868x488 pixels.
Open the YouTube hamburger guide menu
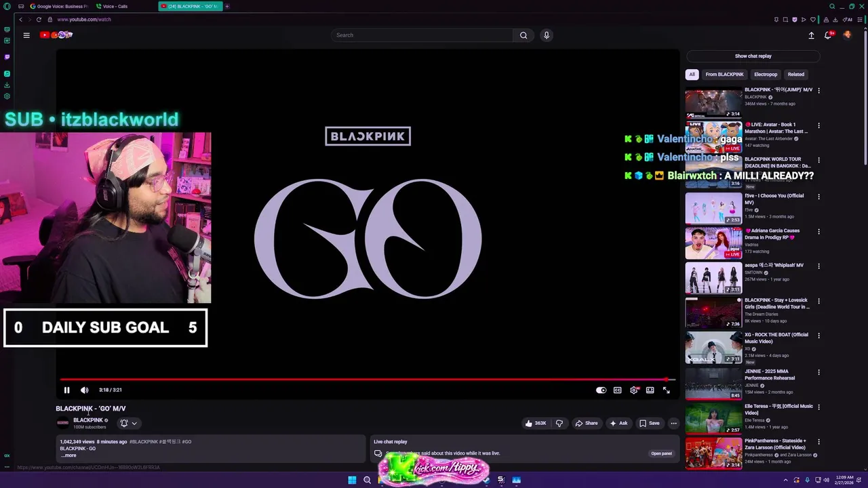pos(26,35)
